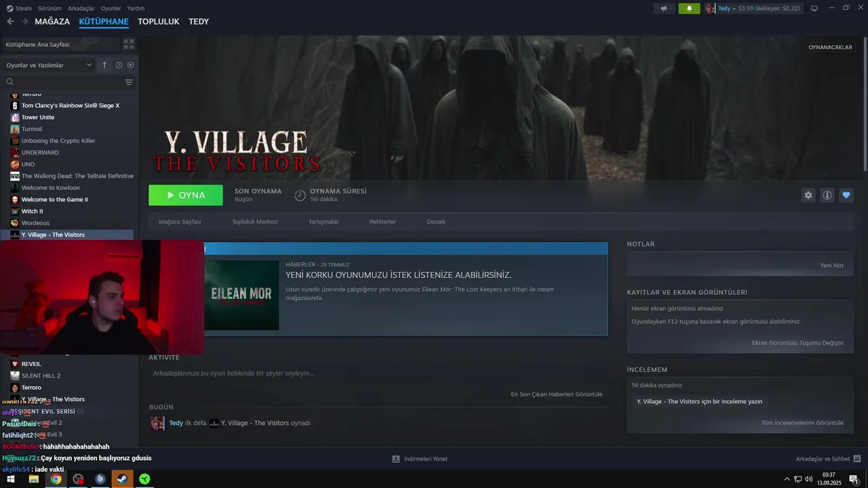Click En Son Çıkan Haberleri Görüntüle
Viewport: 868px width, 488px height.
(x=556, y=394)
